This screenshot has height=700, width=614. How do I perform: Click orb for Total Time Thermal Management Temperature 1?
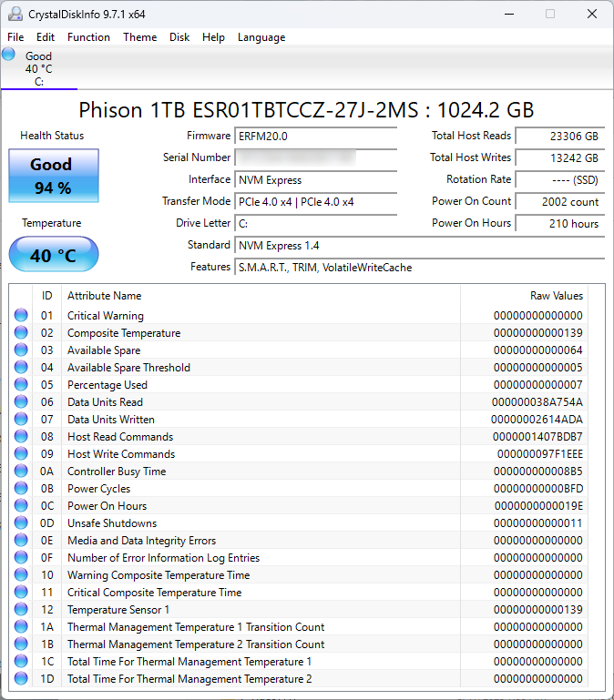pos(21,661)
